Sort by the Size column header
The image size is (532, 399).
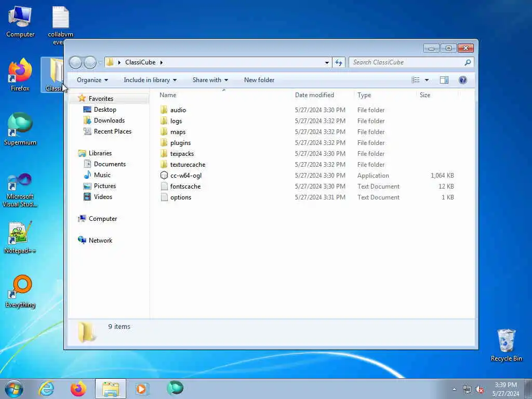(437, 95)
